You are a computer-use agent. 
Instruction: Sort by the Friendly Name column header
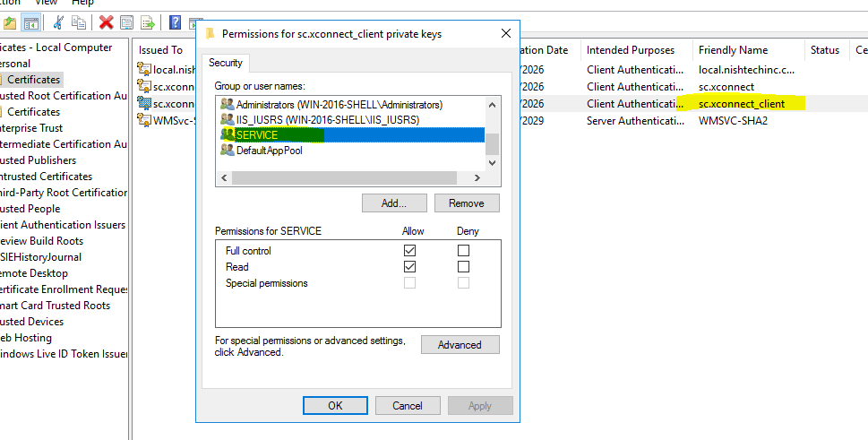(733, 50)
